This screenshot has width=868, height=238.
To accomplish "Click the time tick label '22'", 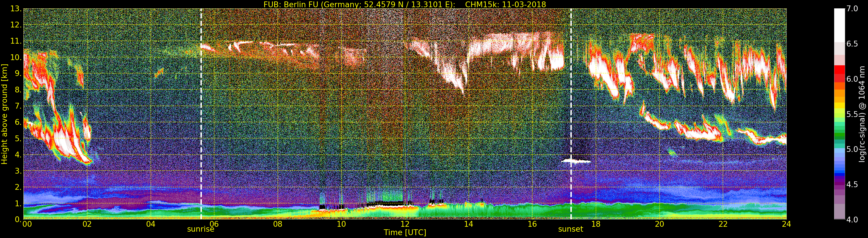I will click(x=723, y=224).
